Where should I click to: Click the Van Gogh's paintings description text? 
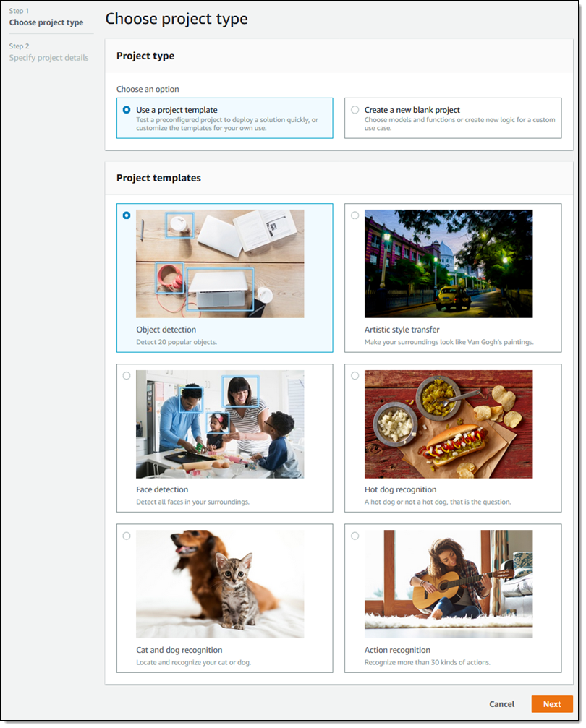(449, 342)
